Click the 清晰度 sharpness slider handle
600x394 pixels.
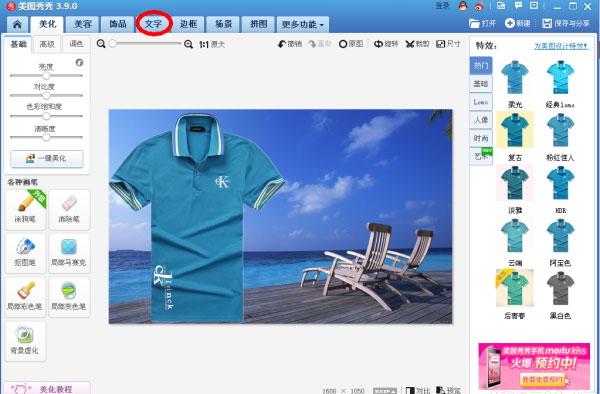coord(46,137)
